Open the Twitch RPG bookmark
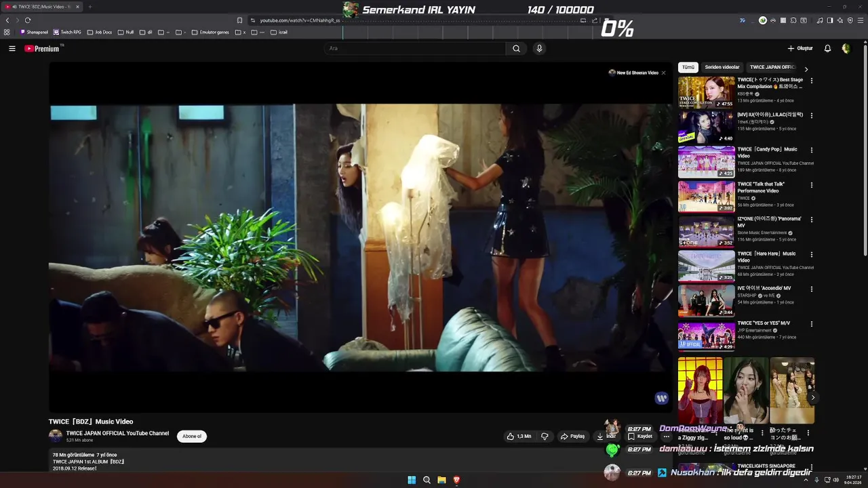The image size is (868, 488). click(67, 32)
